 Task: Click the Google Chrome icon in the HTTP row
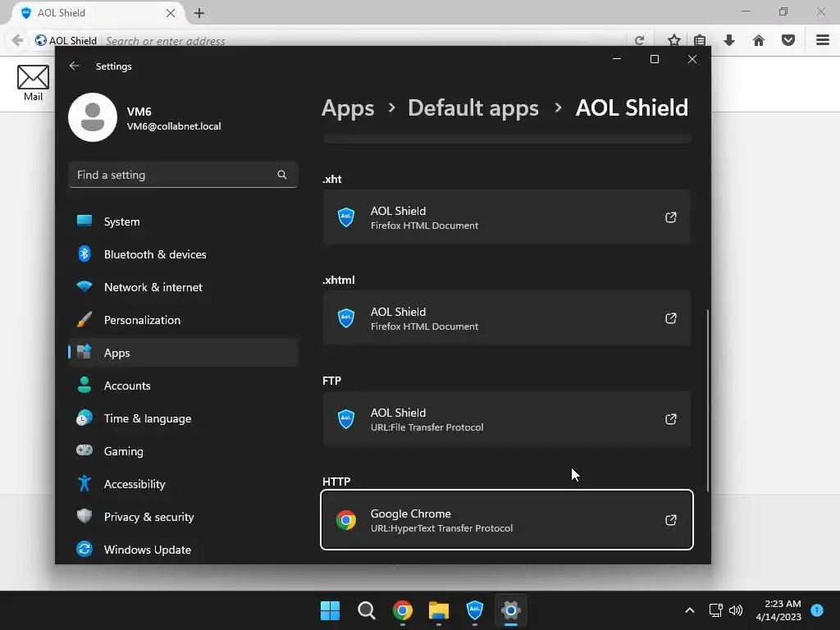pyautogui.click(x=346, y=520)
